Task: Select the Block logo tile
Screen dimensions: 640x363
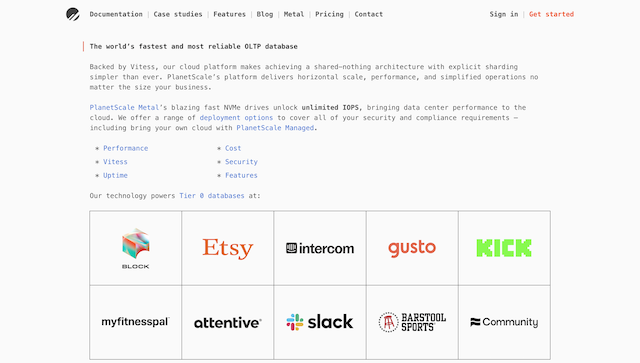Action: coord(136,248)
